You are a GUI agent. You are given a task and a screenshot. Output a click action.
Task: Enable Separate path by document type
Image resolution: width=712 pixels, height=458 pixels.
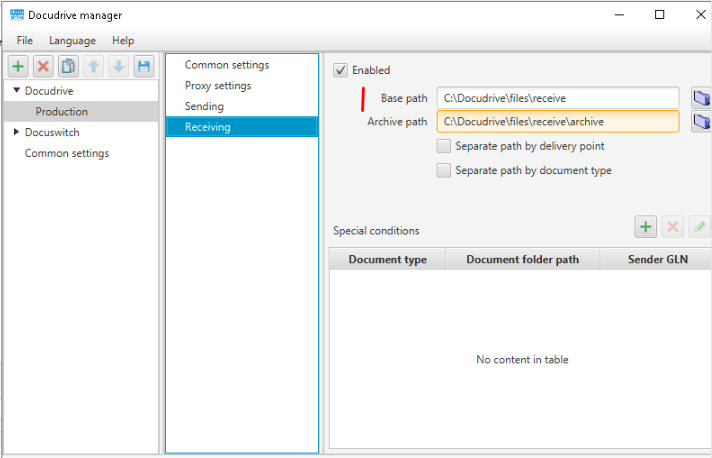point(444,171)
